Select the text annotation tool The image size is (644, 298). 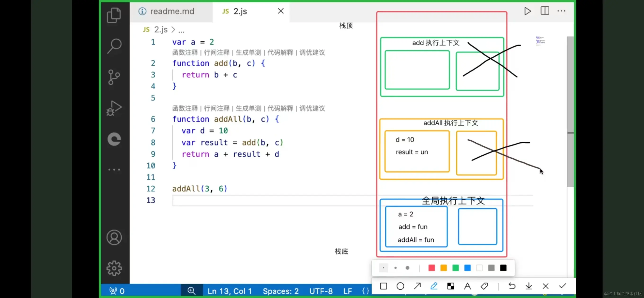pos(468,286)
